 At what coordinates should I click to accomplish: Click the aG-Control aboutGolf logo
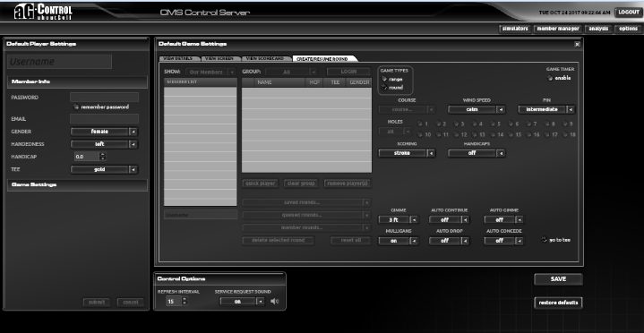pos(43,12)
